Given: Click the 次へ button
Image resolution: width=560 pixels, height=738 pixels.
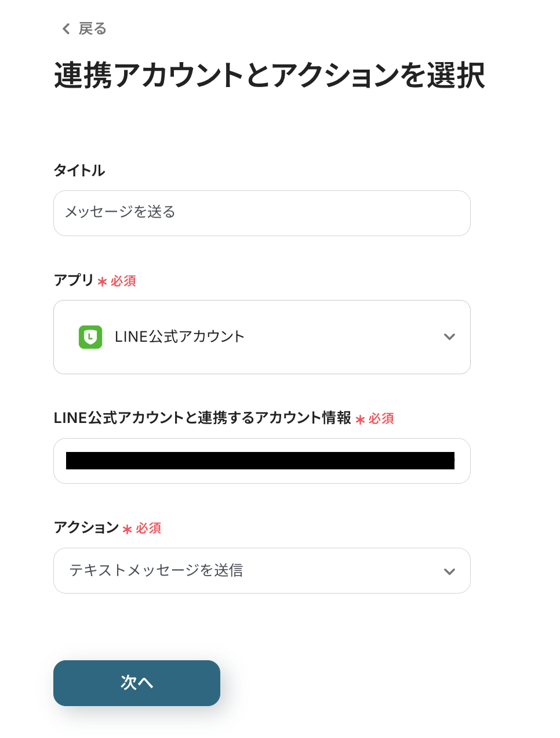Looking at the screenshot, I should pos(137,683).
